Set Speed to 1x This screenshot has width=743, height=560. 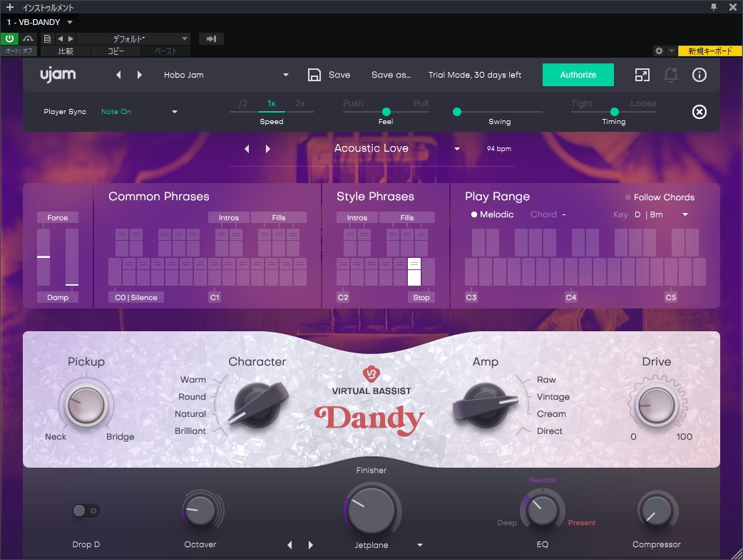click(x=272, y=104)
